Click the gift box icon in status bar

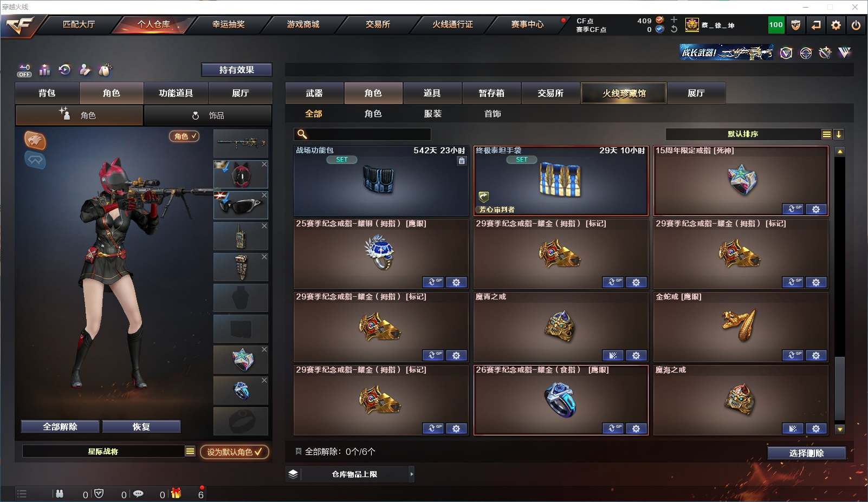tap(176, 493)
